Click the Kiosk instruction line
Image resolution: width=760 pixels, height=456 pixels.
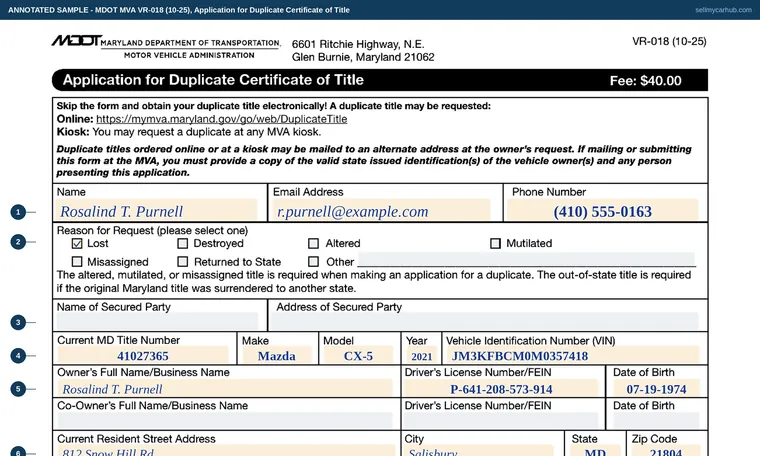(x=189, y=132)
